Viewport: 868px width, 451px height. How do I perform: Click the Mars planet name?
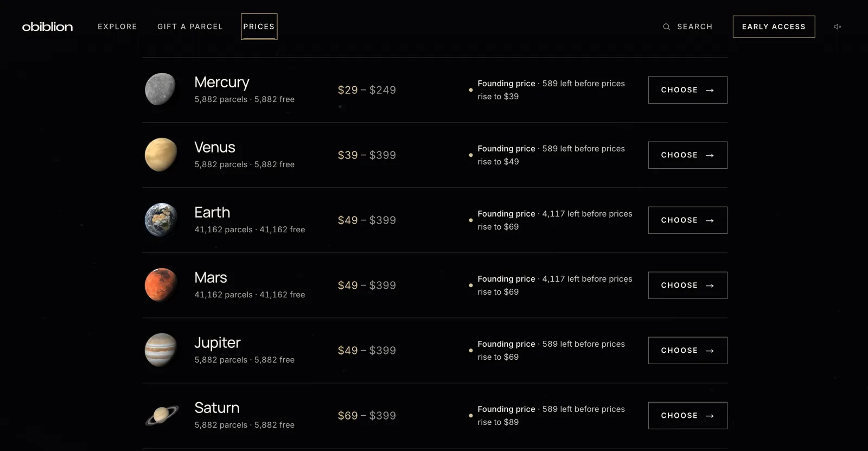pos(210,277)
